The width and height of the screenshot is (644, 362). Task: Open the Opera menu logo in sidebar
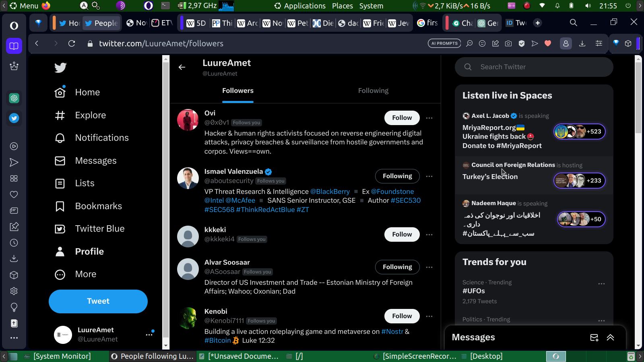pos(14,26)
